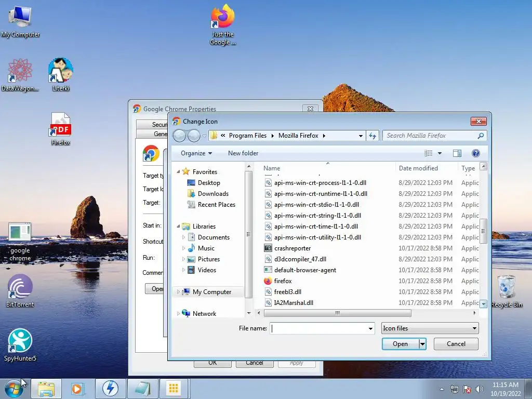Launch SpyHunter5 from the desktop
This screenshot has width=532, height=399.
tap(20, 345)
